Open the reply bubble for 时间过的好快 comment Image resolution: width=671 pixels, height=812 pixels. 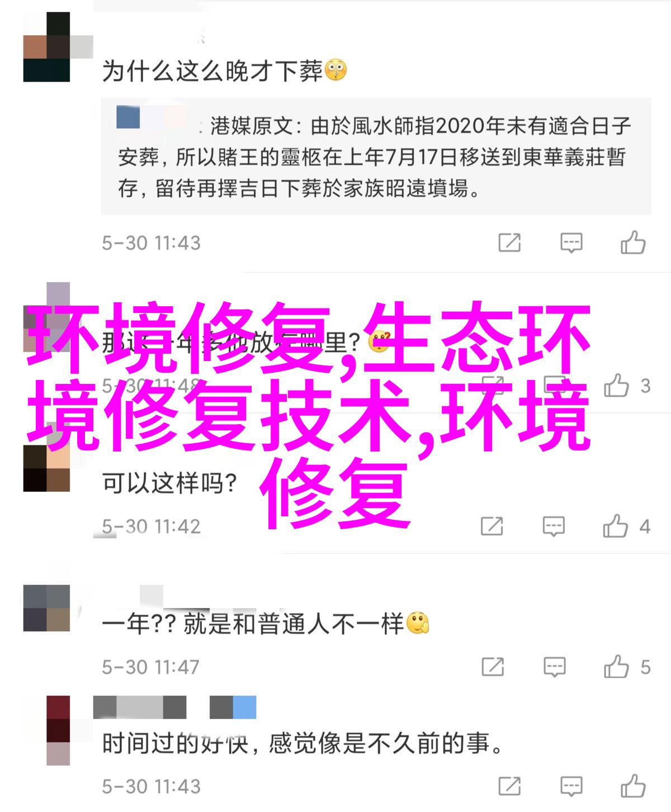pos(571,786)
